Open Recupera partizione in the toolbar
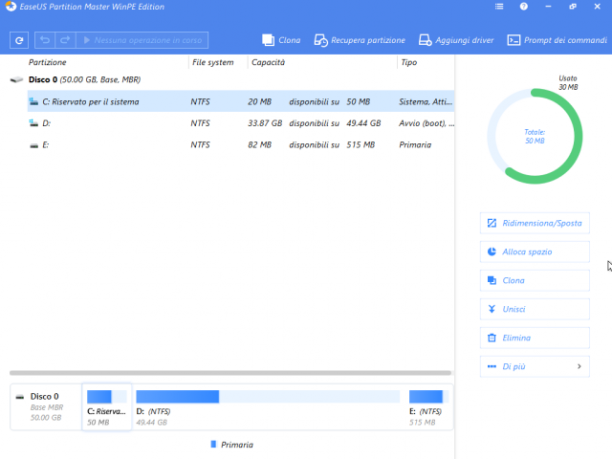 click(x=359, y=40)
